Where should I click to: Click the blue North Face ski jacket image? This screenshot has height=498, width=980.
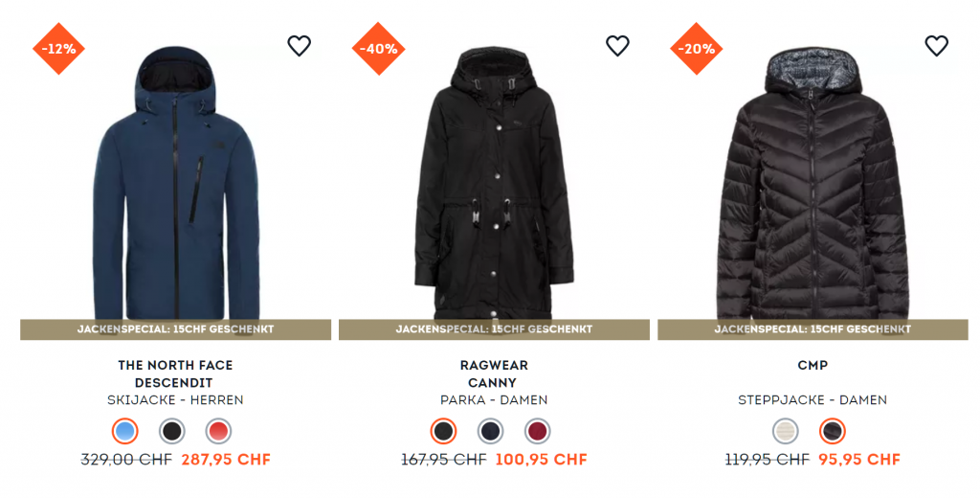[x=176, y=181]
